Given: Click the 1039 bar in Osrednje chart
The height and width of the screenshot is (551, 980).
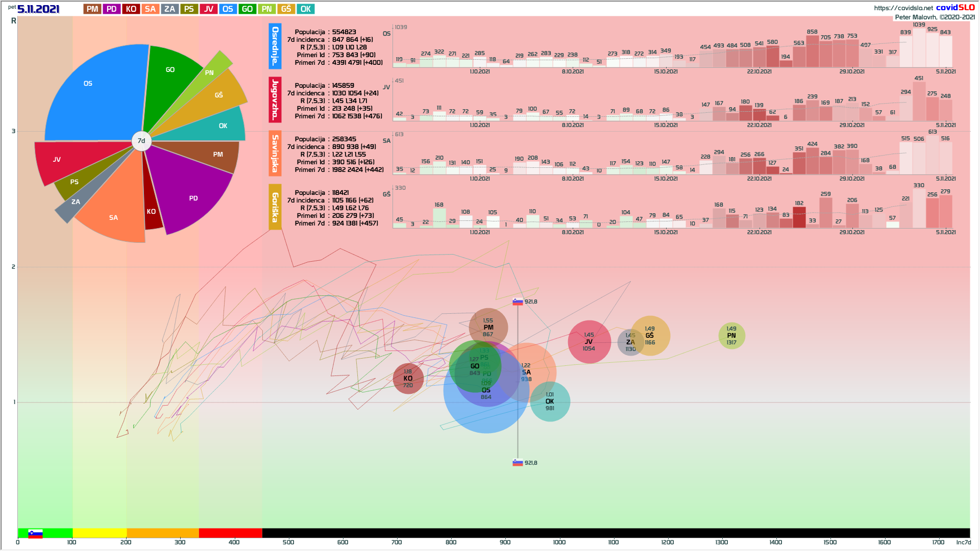Looking at the screenshot, I should click(919, 47).
